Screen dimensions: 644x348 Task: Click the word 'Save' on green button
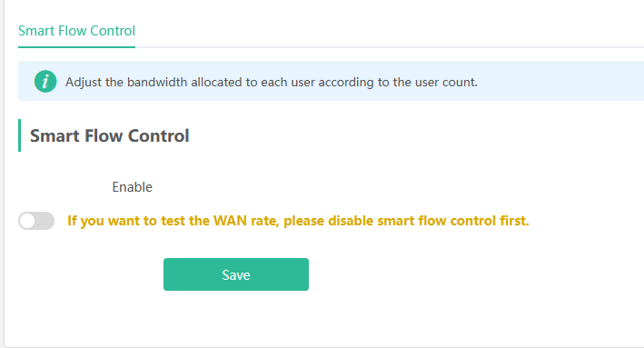[x=236, y=275]
